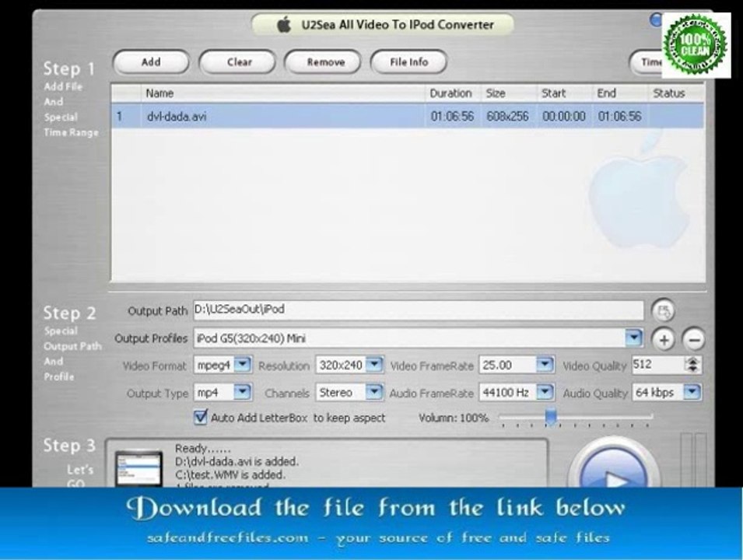This screenshot has width=743, height=560.
Task: Start conversion with the blue play button
Action: point(613,467)
